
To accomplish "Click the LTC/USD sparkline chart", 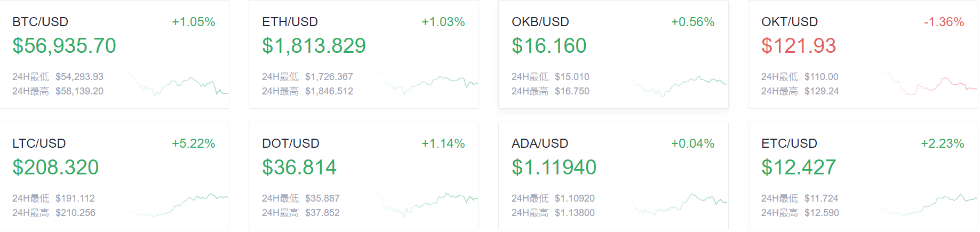I will tap(177, 205).
